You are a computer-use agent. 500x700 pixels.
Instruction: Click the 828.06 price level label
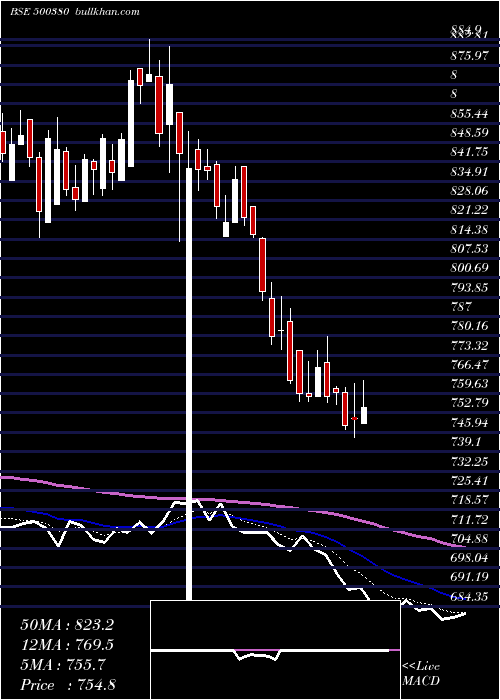click(469, 191)
